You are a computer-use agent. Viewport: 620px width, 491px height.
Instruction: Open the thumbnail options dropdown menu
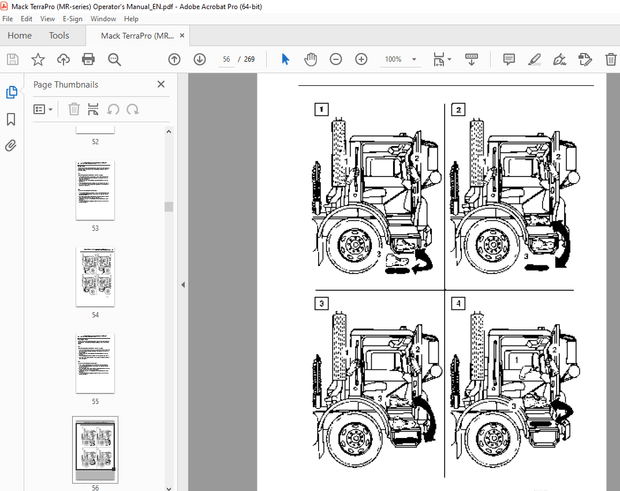tap(44, 109)
